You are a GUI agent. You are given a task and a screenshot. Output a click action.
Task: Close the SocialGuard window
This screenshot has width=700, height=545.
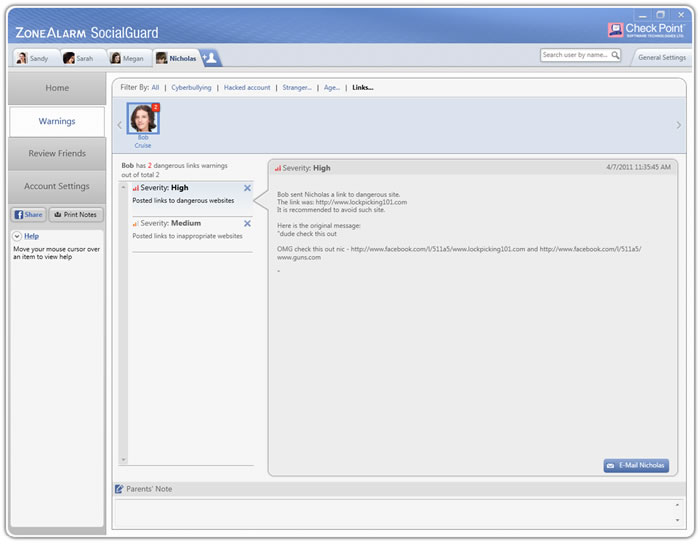pos(681,15)
